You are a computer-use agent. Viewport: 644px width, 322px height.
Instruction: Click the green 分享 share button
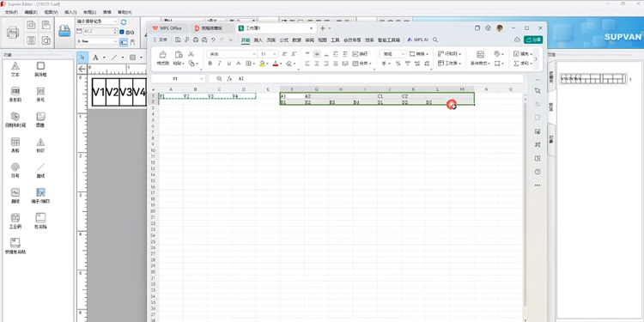533,39
